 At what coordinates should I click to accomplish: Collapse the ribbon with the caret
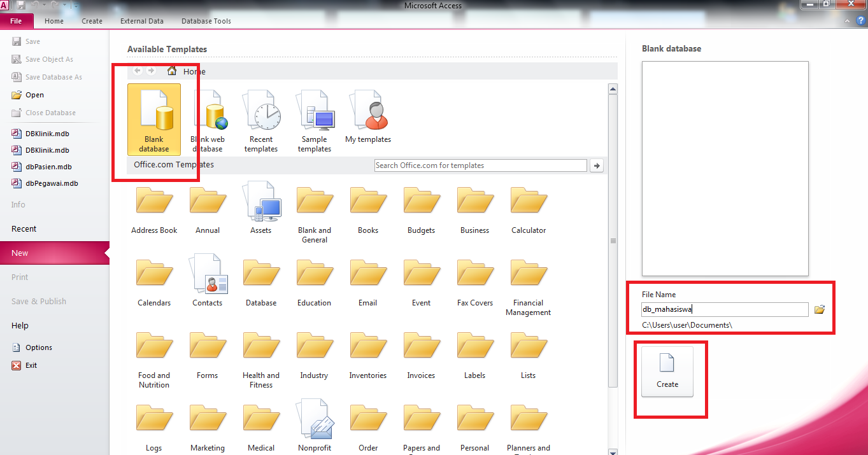coord(846,21)
